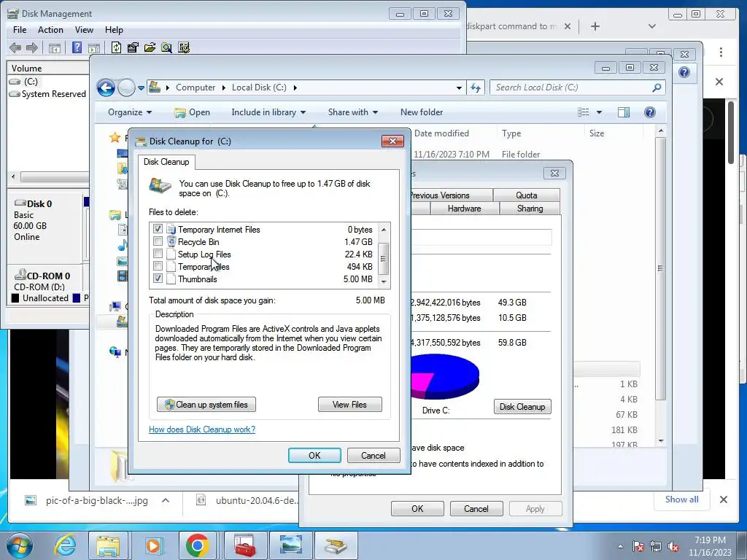Screen dimensions: 747x560
Task: Click the Action Center flag in system tray
Action: [638, 546]
